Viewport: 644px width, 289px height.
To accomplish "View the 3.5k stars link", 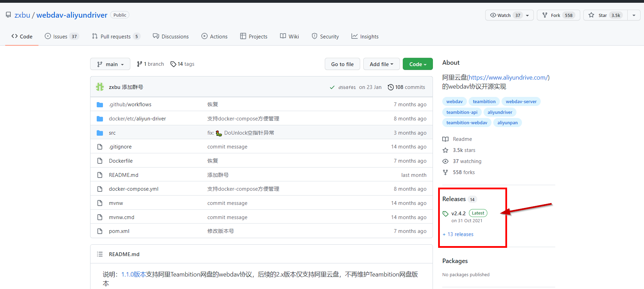I will (x=459, y=150).
